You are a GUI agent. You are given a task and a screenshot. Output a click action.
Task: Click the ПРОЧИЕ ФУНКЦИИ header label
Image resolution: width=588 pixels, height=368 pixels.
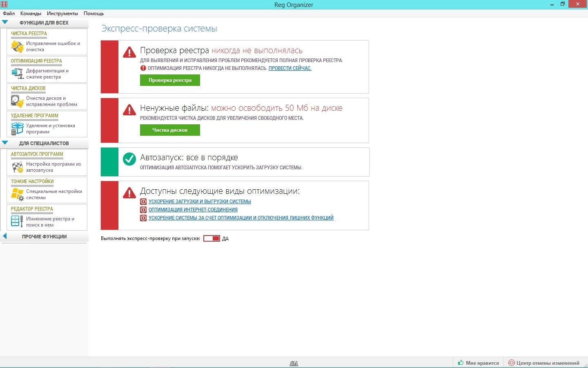pyautogui.click(x=44, y=237)
